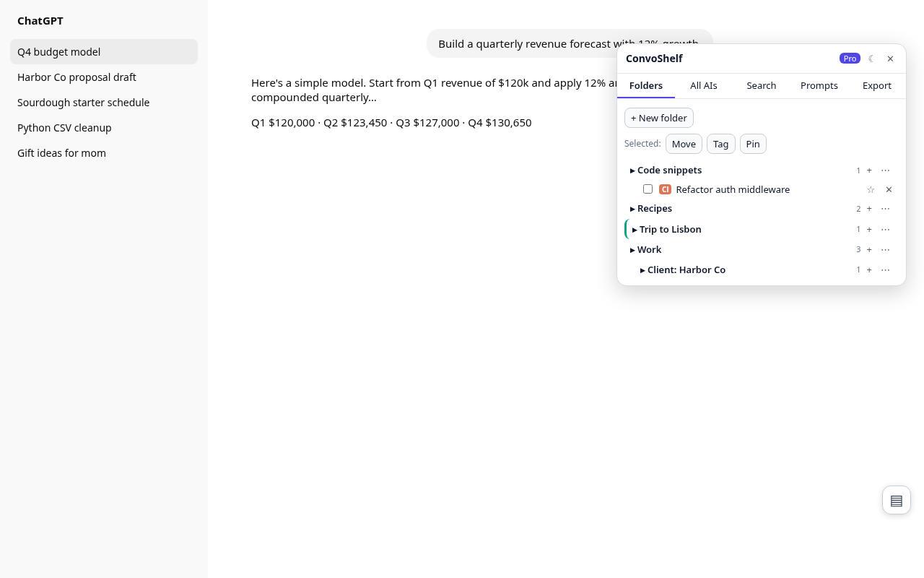The image size is (924, 578).
Task: Add a subfolder to Recipes folder
Action: click(869, 209)
